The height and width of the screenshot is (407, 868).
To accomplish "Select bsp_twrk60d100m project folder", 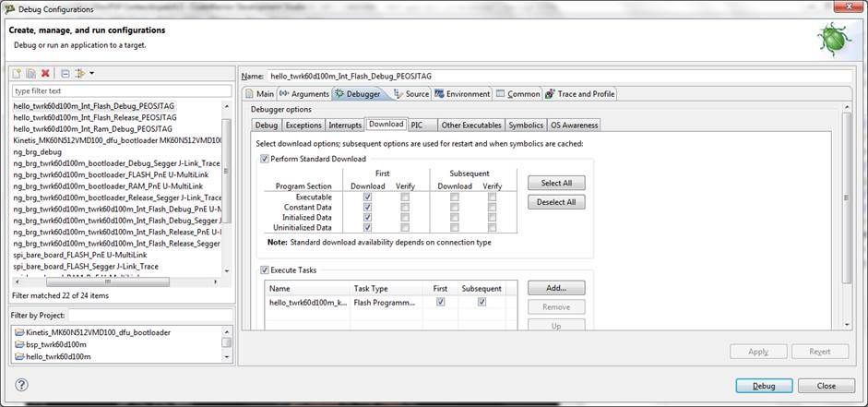I will (x=51, y=344).
